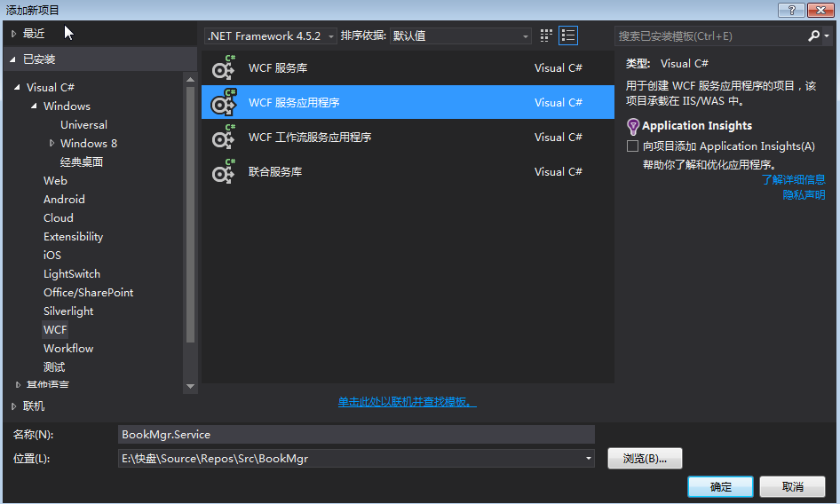Click tree scrollbar up arrow

tap(190, 79)
